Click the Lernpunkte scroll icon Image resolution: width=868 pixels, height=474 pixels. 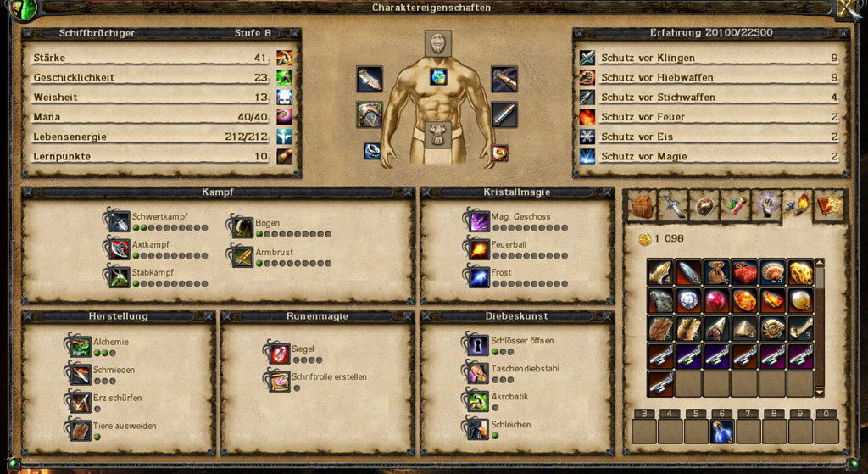pos(285,156)
